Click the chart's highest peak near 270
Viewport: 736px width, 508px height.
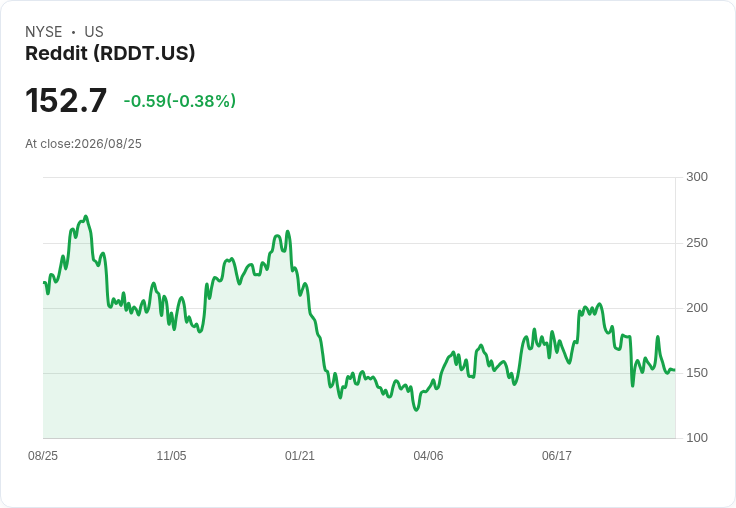pos(85,217)
